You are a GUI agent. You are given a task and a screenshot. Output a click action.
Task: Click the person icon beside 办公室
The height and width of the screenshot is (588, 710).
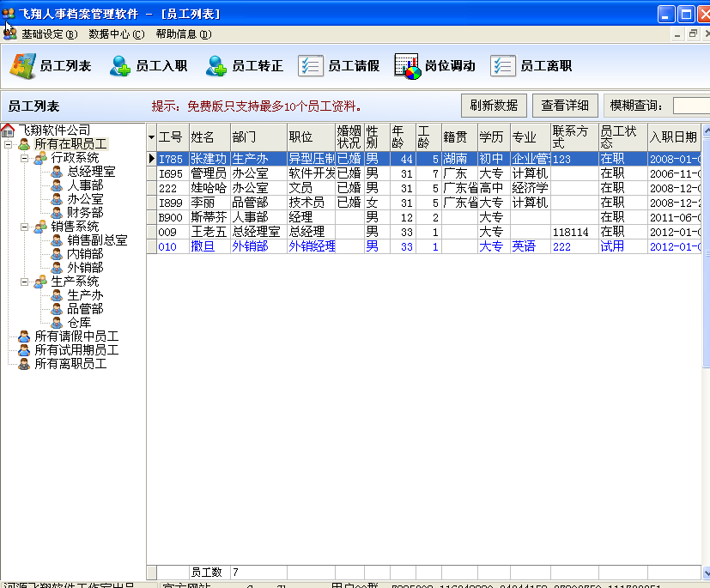coord(57,199)
